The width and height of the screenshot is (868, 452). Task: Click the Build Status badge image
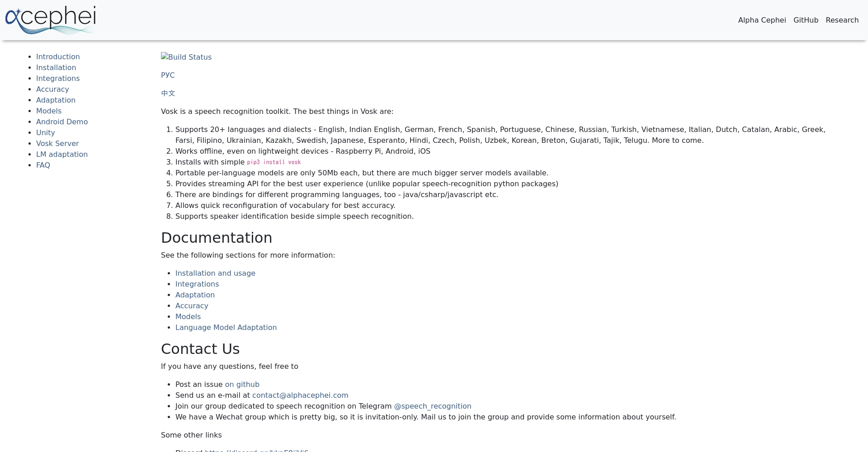pos(186,57)
